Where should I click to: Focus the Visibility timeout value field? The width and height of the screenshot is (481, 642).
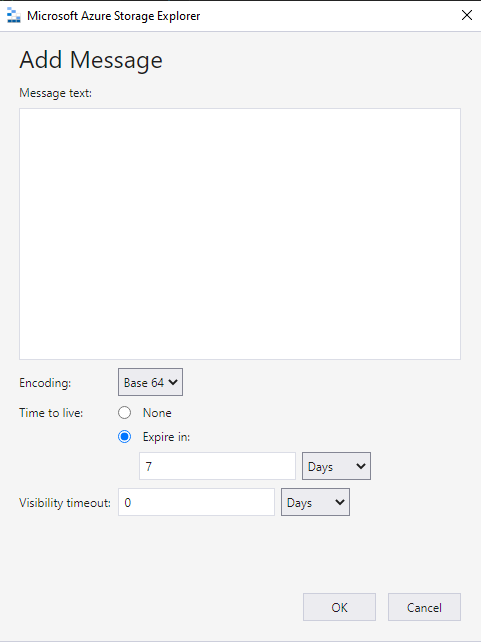tap(196, 502)
